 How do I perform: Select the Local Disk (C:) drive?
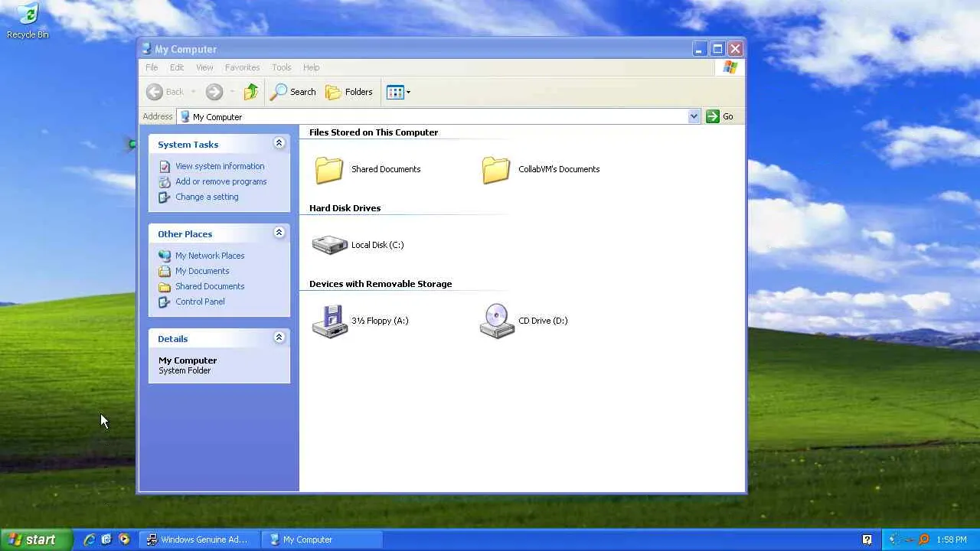[x=358, y=245]
